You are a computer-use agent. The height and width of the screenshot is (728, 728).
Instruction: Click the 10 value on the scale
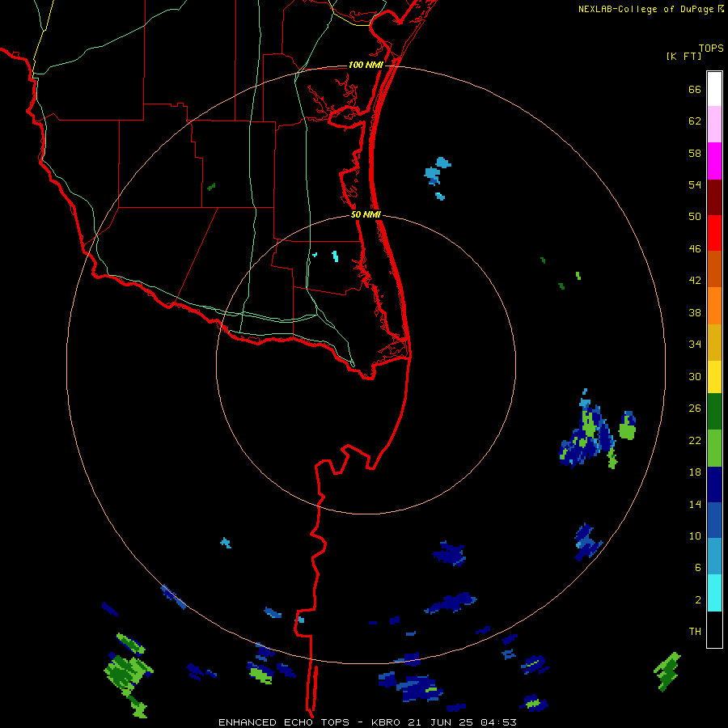pyautogui.click(x=695, y=535)
